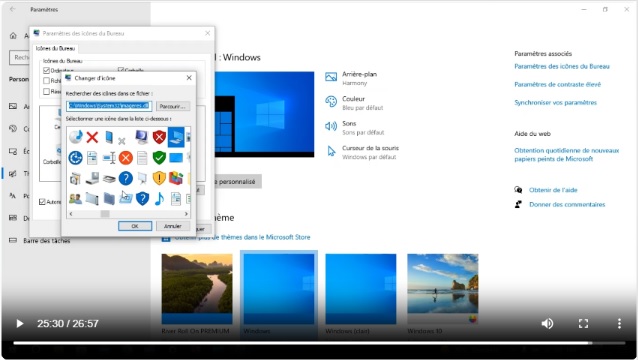
Task: Select the red shield with X icon
Action: (x=159, y=137)
